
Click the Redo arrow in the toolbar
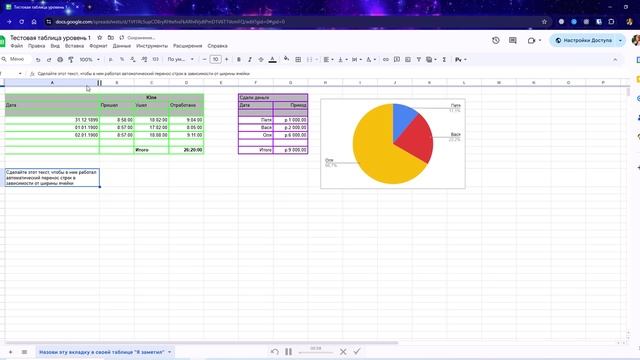tap(49, 60)
